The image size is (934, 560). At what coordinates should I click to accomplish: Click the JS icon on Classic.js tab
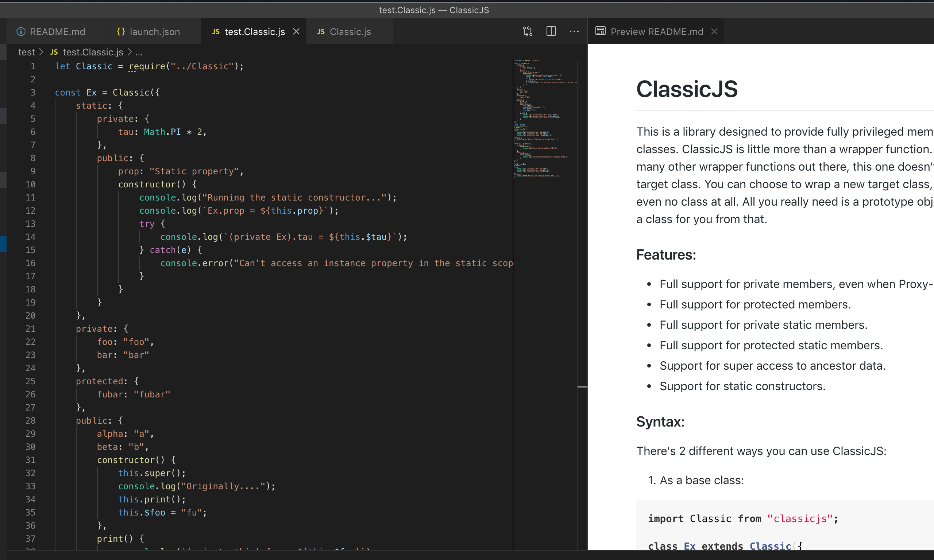(321, 32)
